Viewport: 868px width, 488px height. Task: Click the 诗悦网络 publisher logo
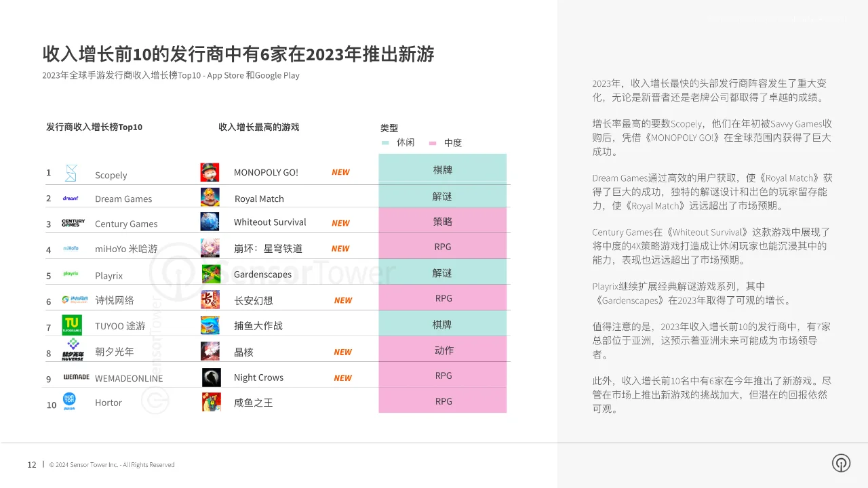75,299
